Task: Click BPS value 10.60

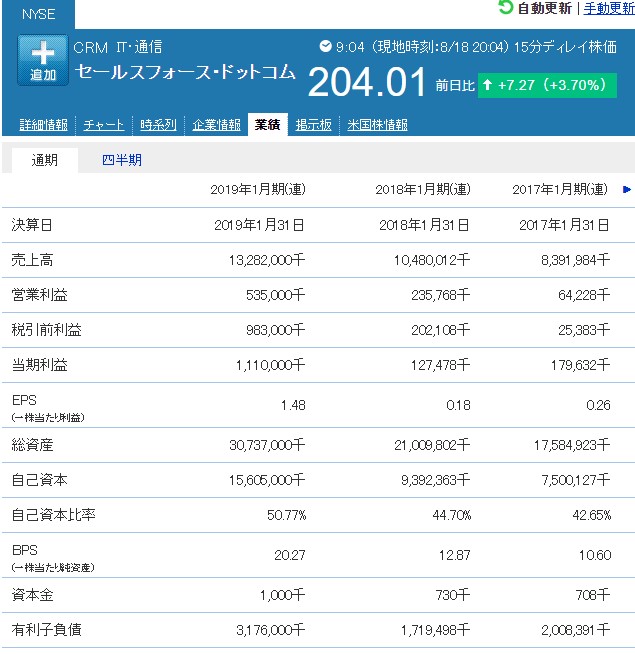Action: tap(595, 555)
